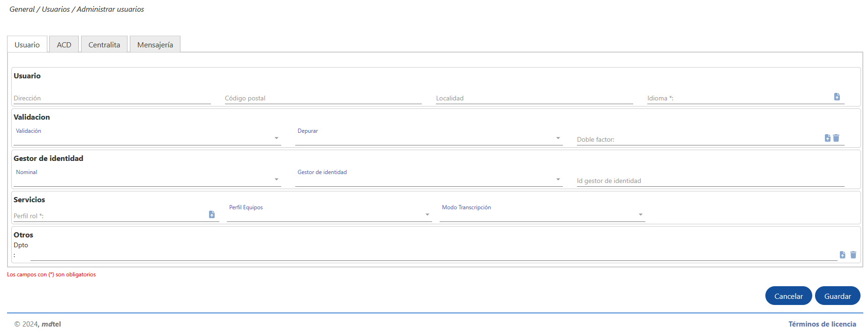868x335 pixels.
Task: Delete the Dpto value
Action: 853,255
